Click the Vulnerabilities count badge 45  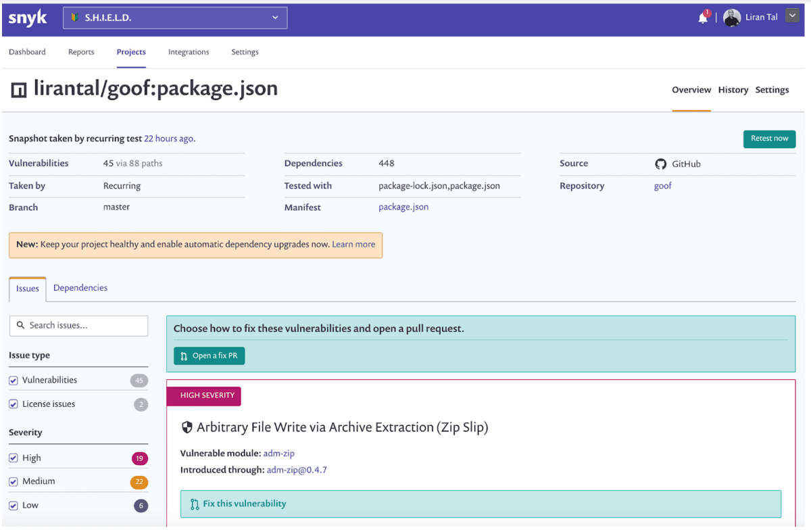(139, 381)
